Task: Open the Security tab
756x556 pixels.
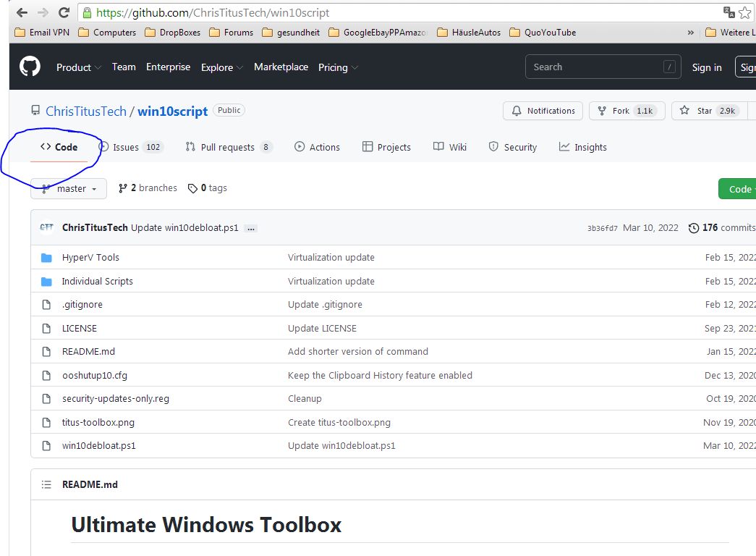Action: click(512, 147)
